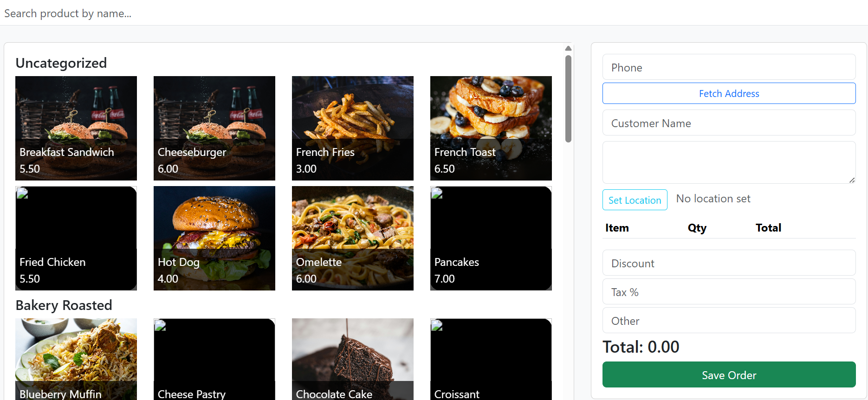Pick the Hot Dog item
868x400 pixels.
point(214,238)
